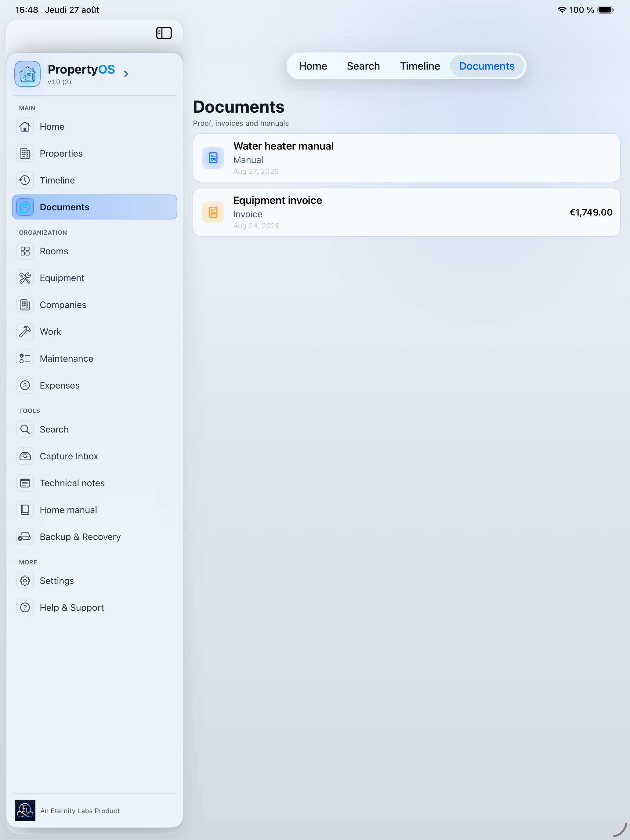Click the Search magnifier icon in sidebar
Screen dimensions: 630x840
25,429
